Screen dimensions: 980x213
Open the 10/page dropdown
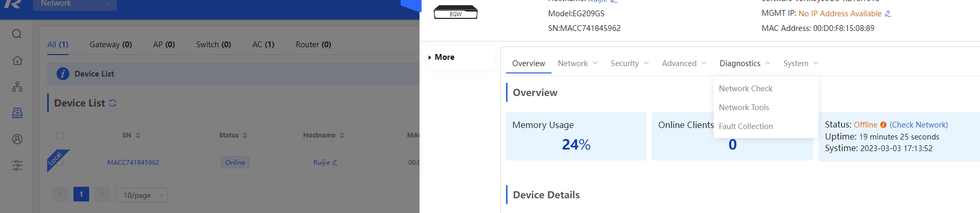pyautogui.click(x=142, y=195)
